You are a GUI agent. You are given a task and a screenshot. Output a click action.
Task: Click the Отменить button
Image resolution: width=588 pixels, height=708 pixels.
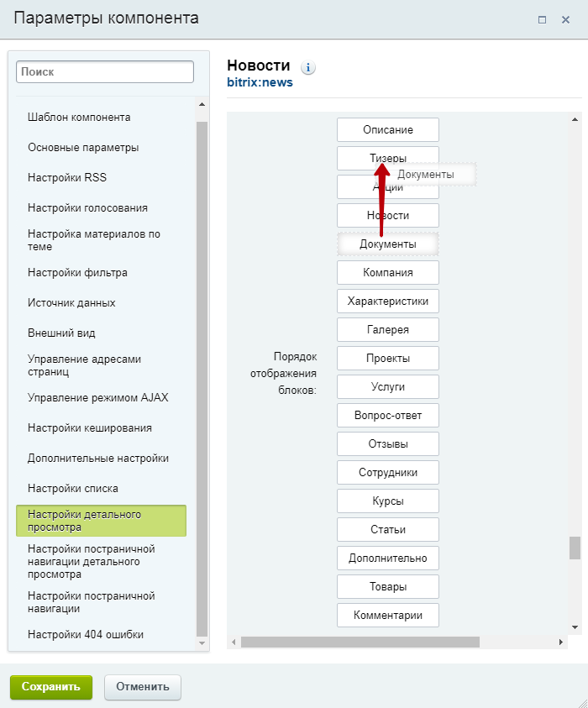[x=143, y=687]
